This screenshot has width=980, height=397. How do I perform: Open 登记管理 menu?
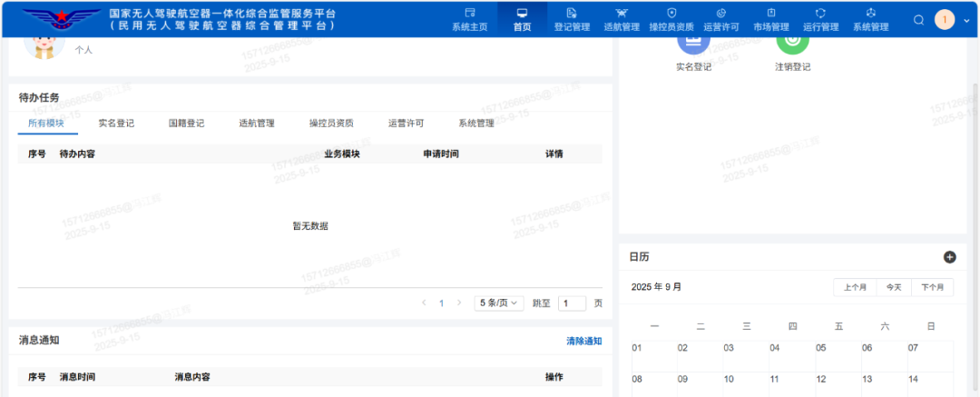(x=572, y=20)
